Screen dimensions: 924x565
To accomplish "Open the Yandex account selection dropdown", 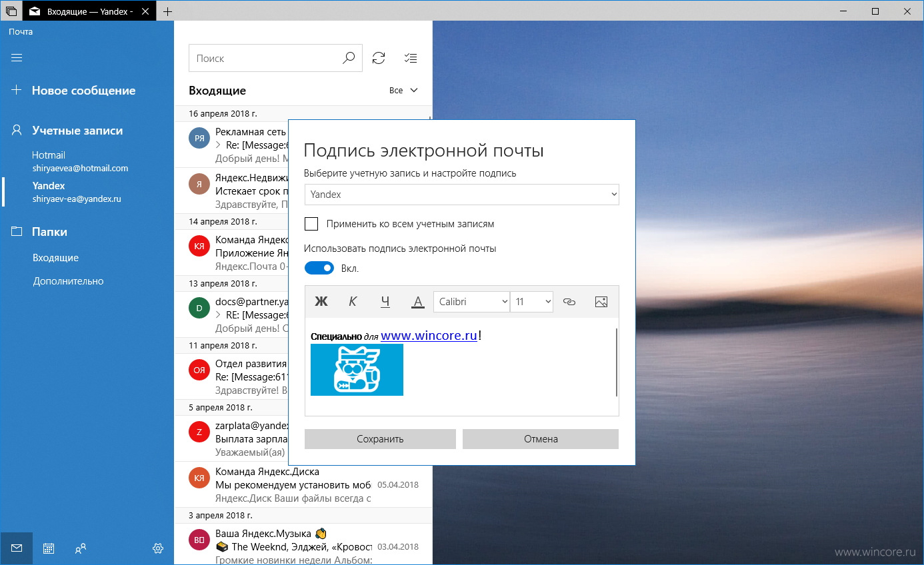I will 461,195.
